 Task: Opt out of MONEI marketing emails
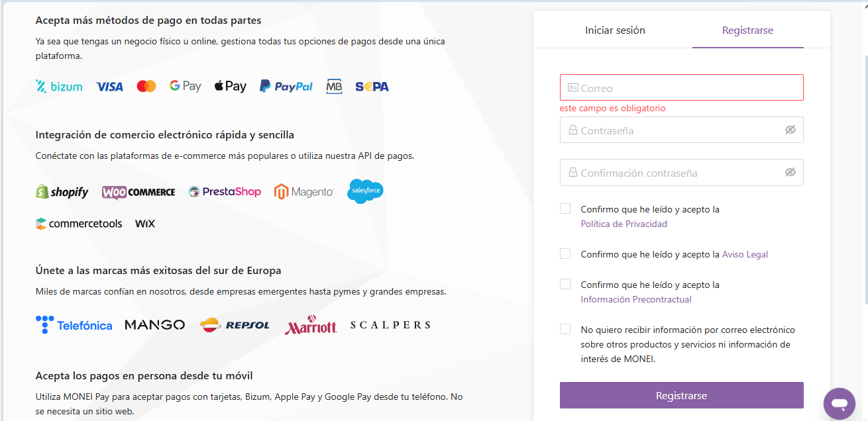click(x=565, y=329)
